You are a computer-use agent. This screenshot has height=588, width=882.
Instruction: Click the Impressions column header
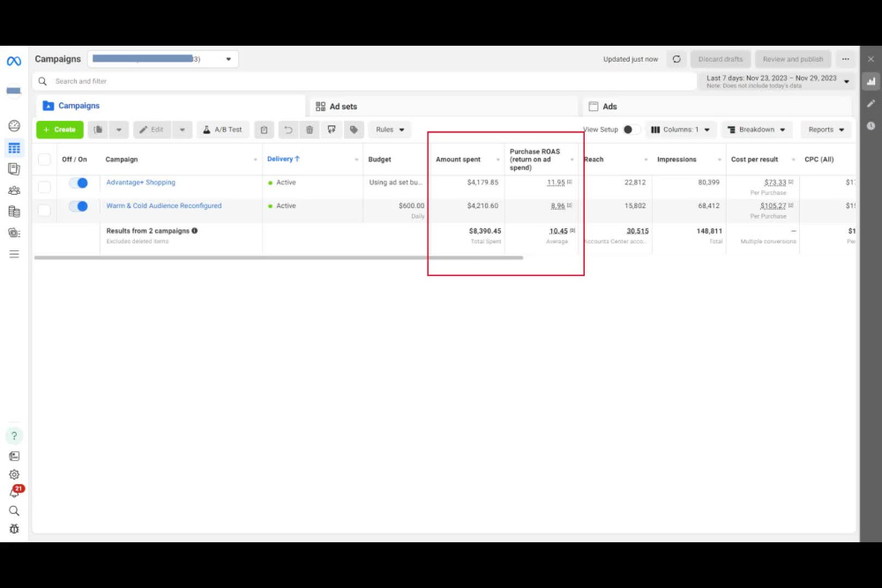click(x=676, y=160)
